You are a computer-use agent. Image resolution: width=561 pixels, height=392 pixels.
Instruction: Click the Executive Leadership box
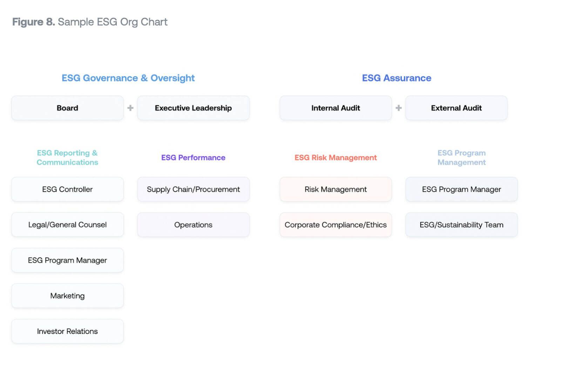pos(193,108)
